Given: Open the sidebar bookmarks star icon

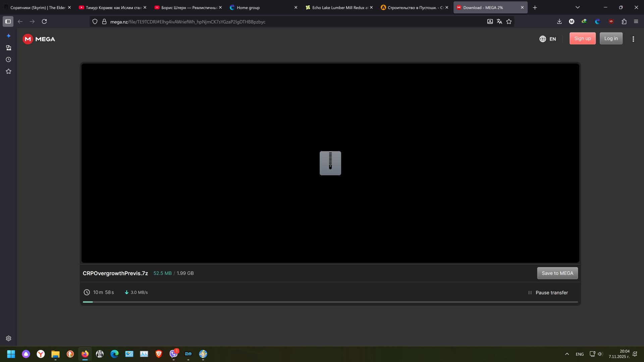Looking at the screenshot, I should tap(9, 71).
